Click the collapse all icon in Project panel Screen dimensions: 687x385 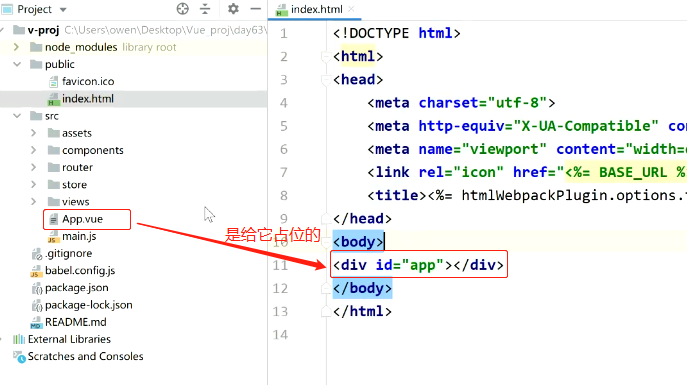click(x=205, y=9)
